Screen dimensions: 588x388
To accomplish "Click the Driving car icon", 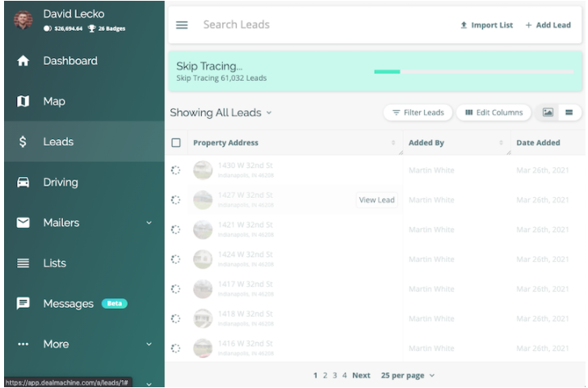I will tap(23, 183).
